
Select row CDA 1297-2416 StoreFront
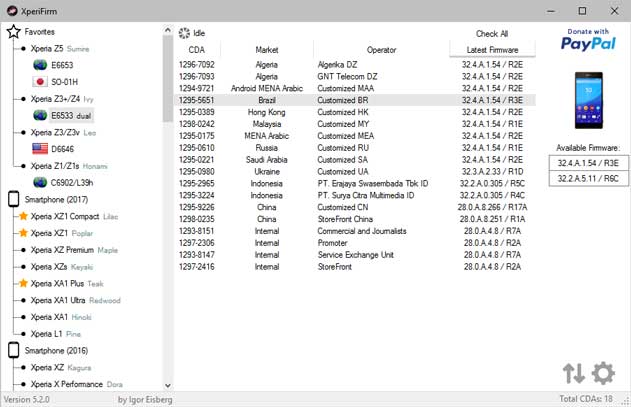pos(355,266)
